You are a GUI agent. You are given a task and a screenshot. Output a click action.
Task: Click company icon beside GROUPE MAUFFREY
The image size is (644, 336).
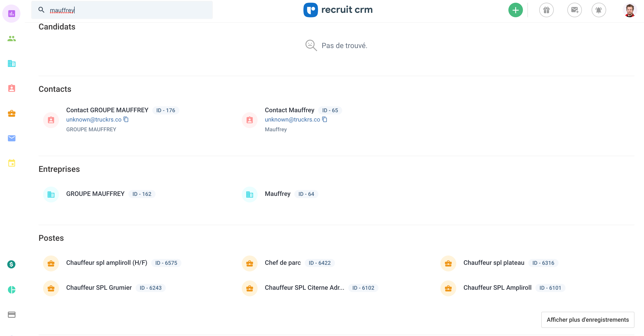[x=51, y=194]
